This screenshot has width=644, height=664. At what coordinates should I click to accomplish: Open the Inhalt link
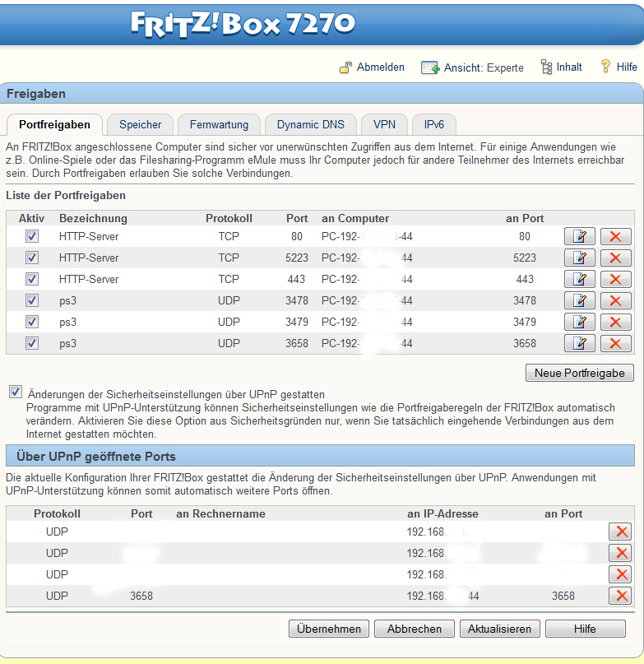[x=569, y=67]
